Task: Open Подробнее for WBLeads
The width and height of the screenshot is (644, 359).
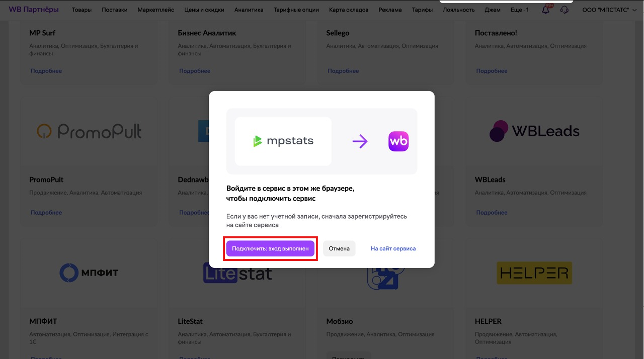Action: pyautogui.click(x=492, y=213)
